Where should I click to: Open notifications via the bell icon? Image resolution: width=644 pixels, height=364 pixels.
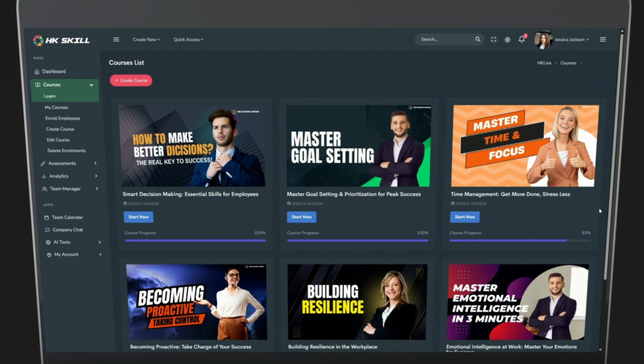point(521,39)
